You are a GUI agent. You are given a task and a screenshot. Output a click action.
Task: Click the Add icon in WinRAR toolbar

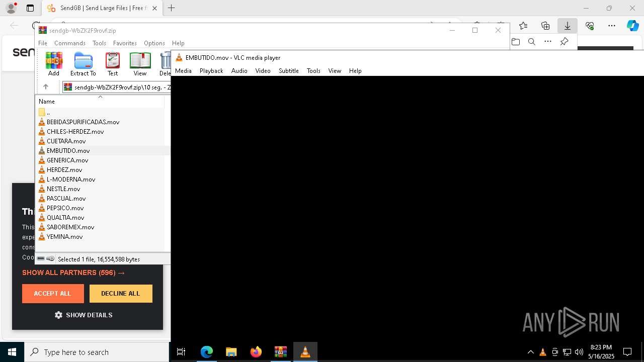tap(54, 64)
